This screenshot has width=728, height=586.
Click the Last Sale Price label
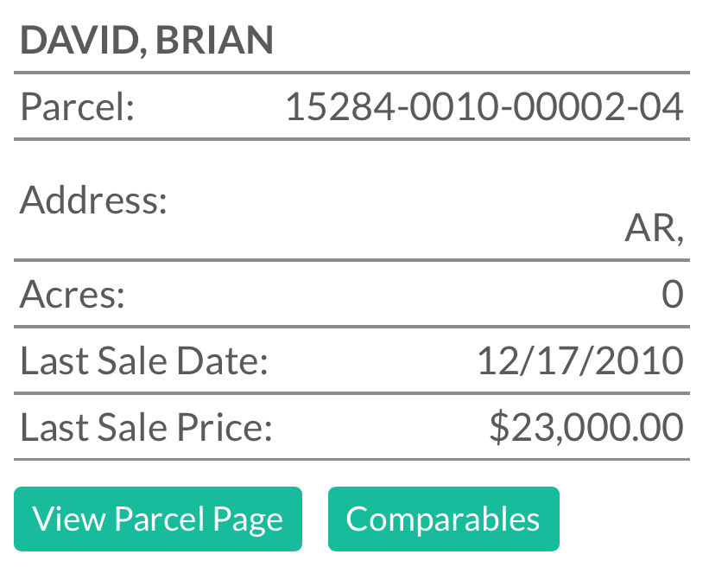[146, 427]
